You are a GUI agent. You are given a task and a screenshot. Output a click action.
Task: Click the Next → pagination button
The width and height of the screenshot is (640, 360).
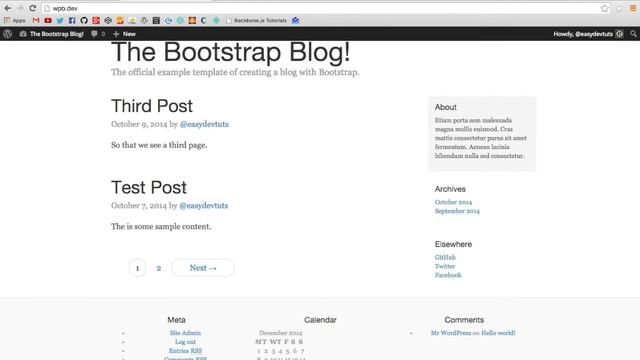click(203, 268)
